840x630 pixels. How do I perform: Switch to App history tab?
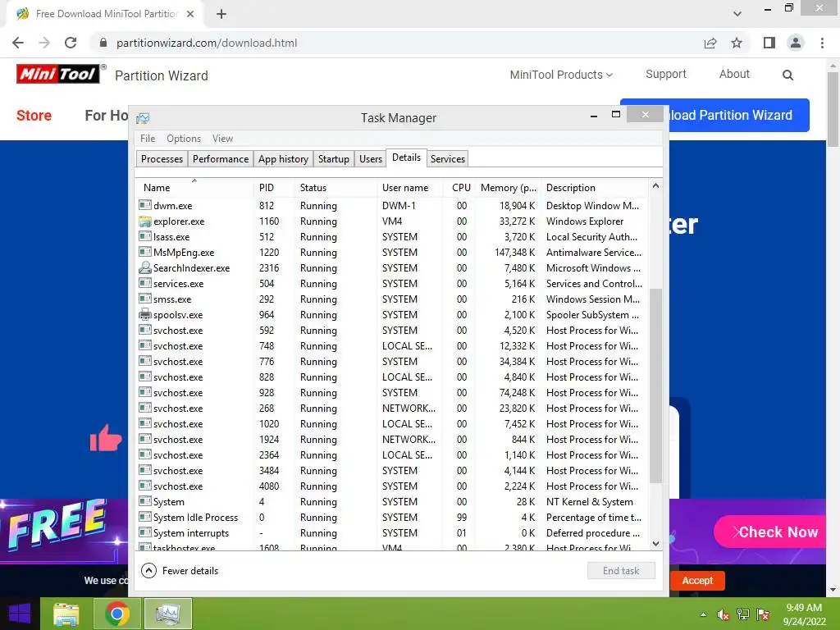click(x=283, y=158)
